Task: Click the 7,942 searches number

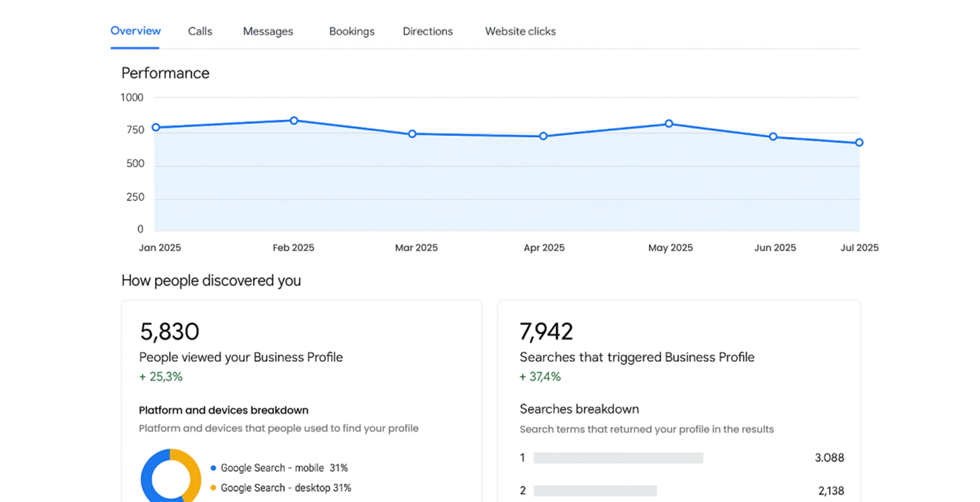Action: pos(546,331)
